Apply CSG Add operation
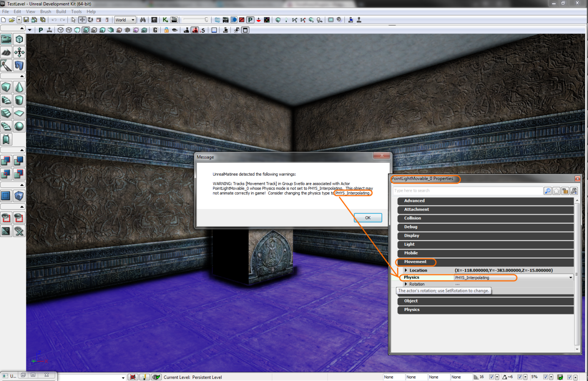The width and height of the screenshot is (588, 381). [x=6, y=161]
